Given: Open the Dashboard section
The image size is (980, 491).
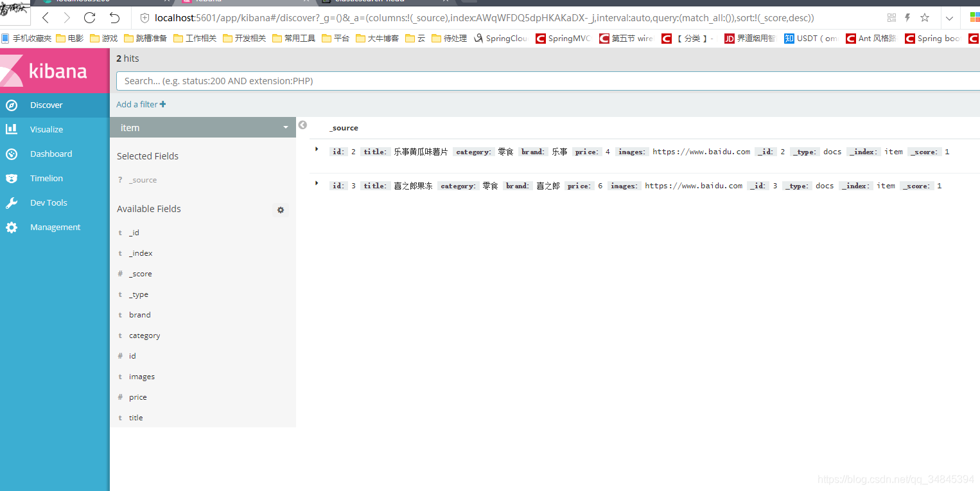Looking at the screenshot, I should point(55,154).
